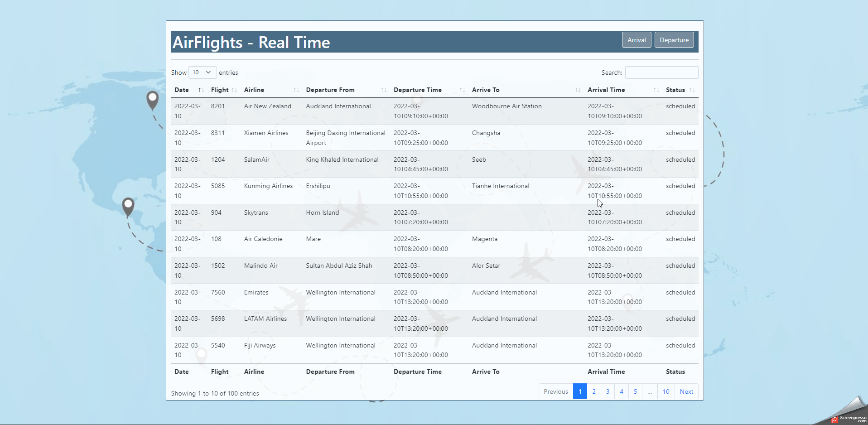The image size is (868, 425).
Task: Sort by Flight number column arrows
Action: coord(234,90)
